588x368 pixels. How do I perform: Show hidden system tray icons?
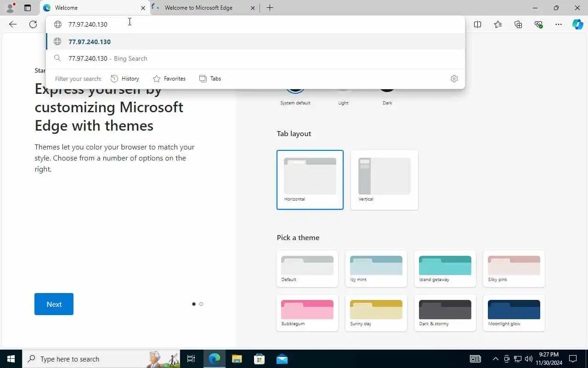[495, 359]
